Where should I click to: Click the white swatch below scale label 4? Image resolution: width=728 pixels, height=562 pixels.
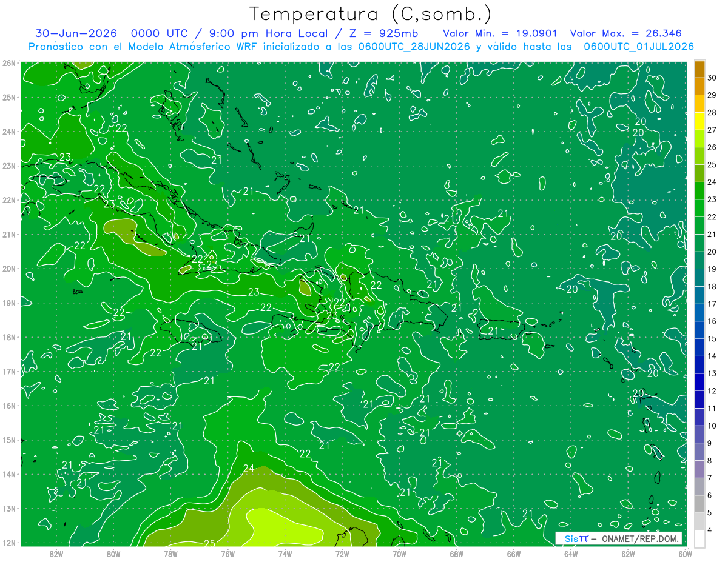click(x=699, y=538)
